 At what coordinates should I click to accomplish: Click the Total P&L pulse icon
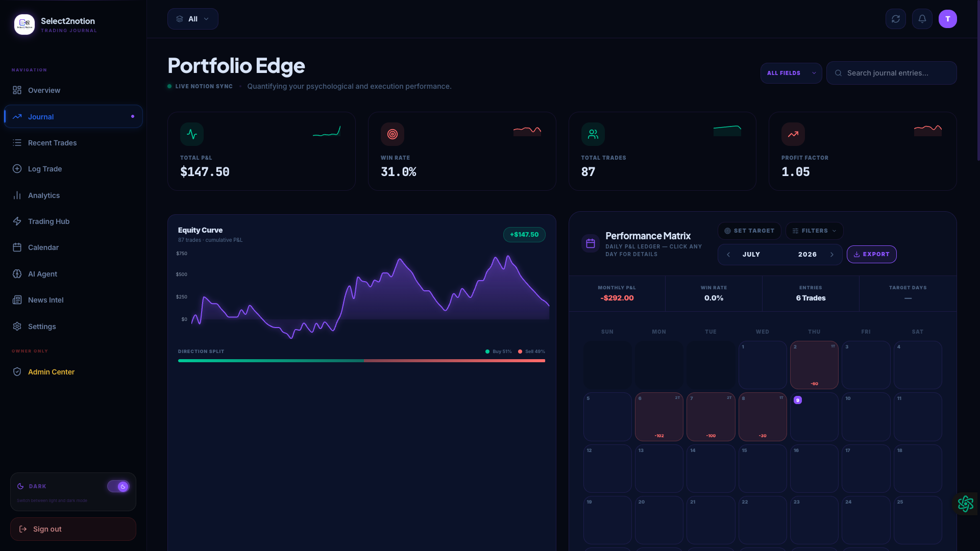[192, 134]
